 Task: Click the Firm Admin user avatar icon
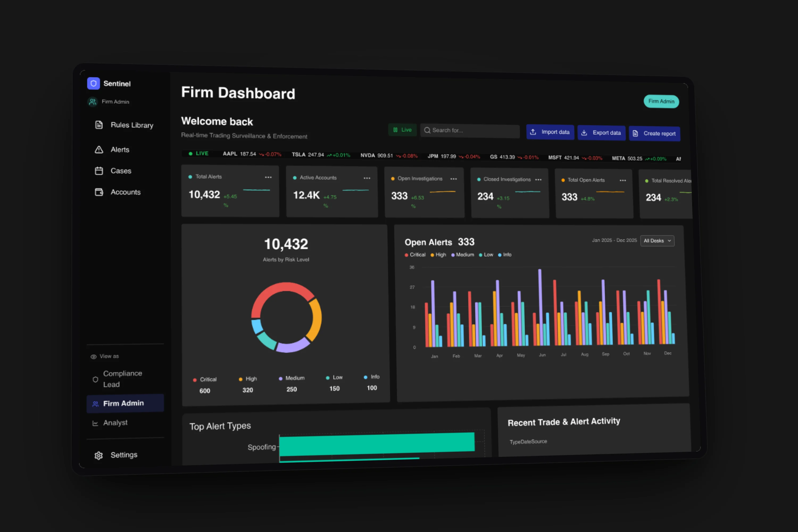(92, 101)
